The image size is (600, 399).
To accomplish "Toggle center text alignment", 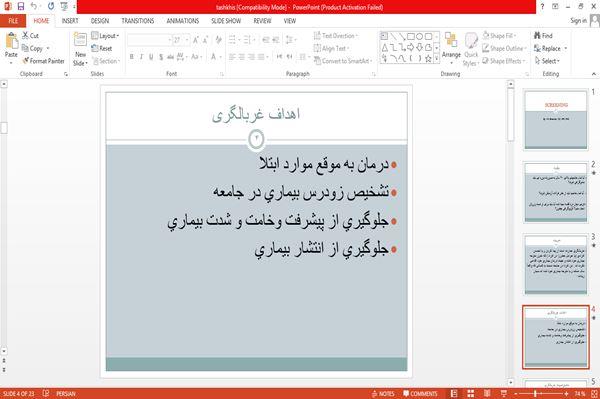I will (242, 57).
